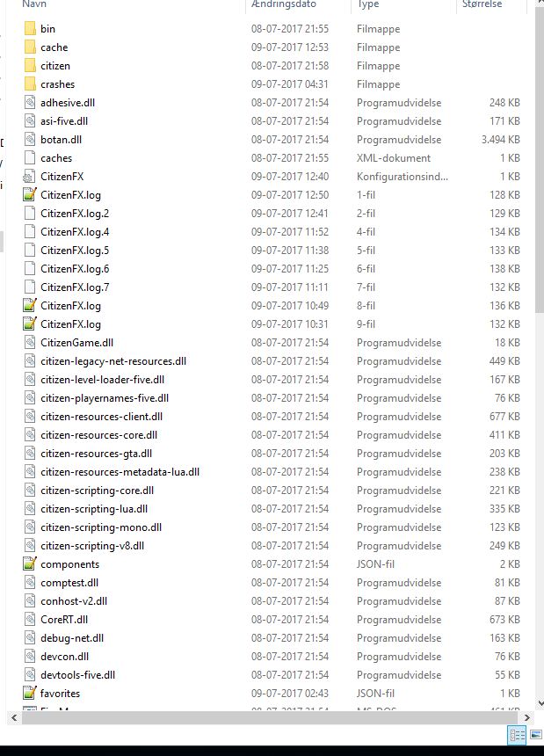
Task: Click vertical scrollbar down arrow
Action: (x=540, y=704)
